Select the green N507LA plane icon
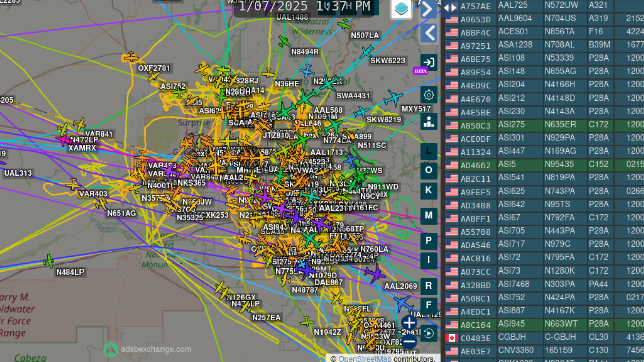Image resolution: width=644 pixels, height=362 pixels. pos(345,24)
